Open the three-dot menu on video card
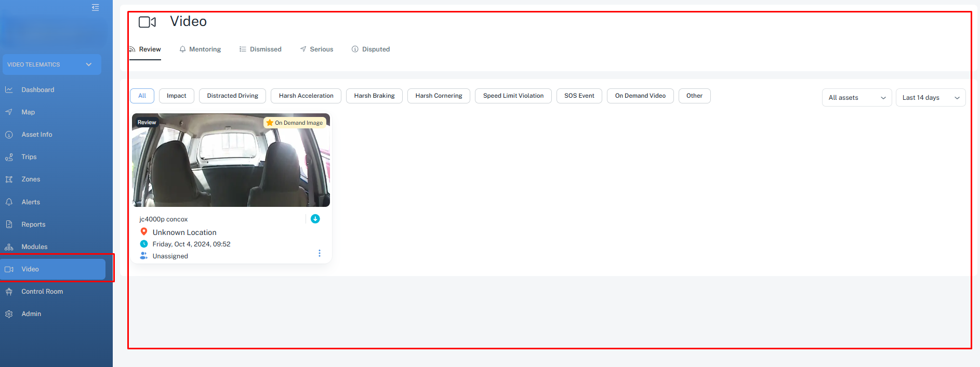The height and width of the screenshot is (367, 980). [x=319, y=253]
